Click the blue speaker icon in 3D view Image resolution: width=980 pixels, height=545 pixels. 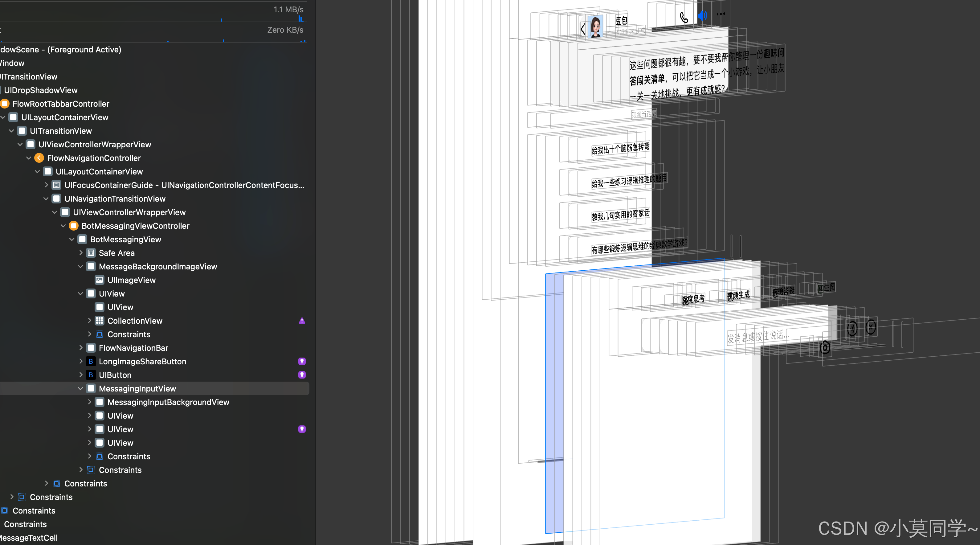tap(702, 16)
